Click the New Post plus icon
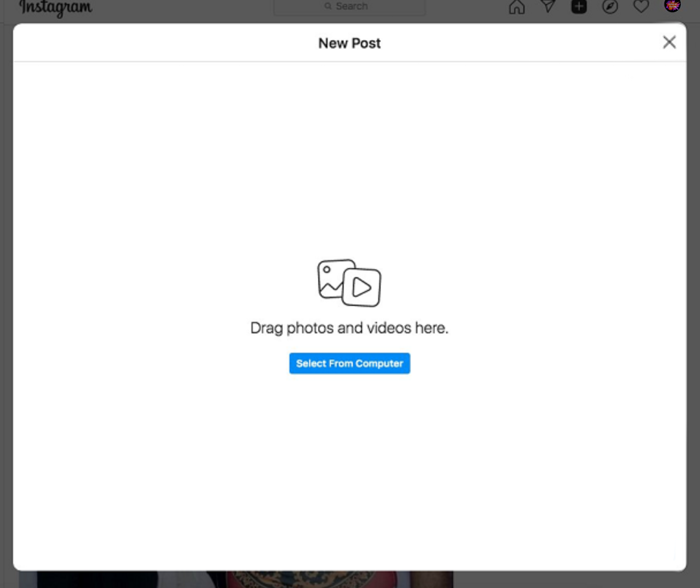 [579, 7]
